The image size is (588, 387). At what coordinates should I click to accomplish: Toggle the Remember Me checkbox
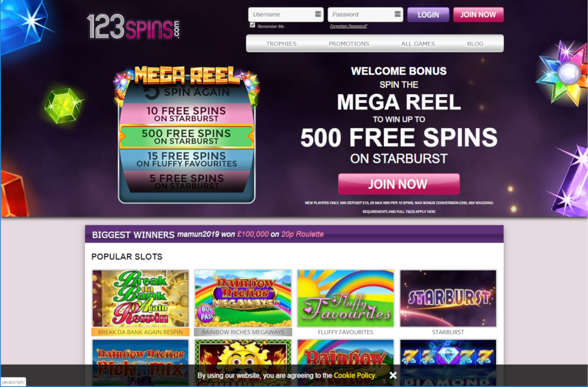pos(252,25)
